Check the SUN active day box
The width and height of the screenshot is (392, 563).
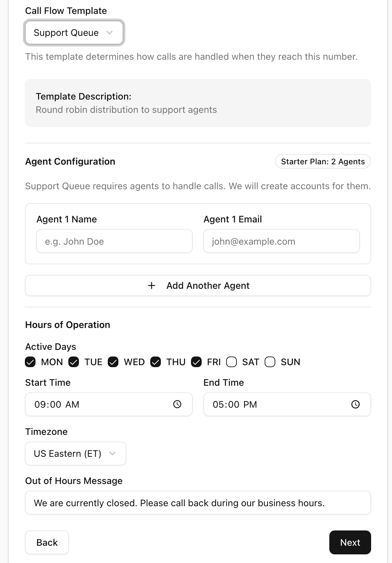pos(270,362)
